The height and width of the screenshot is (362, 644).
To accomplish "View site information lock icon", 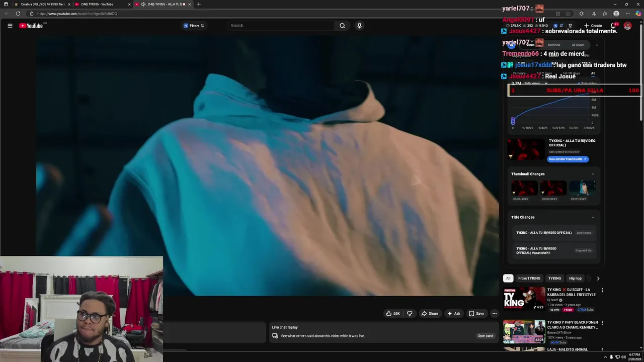I will 31,14.
